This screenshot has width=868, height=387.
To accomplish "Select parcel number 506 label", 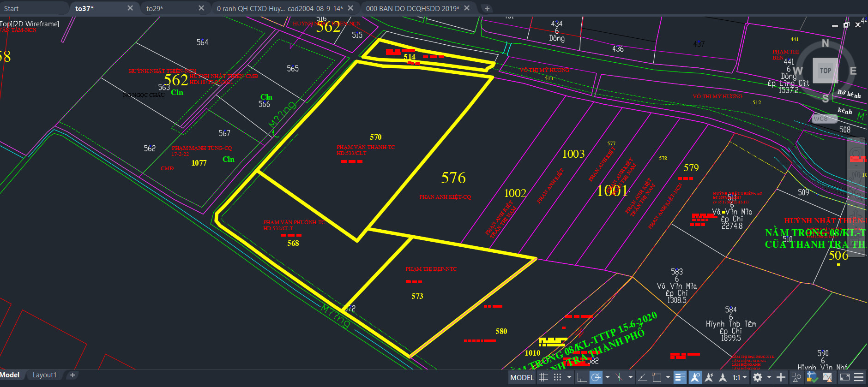I will tap(838, 256).
